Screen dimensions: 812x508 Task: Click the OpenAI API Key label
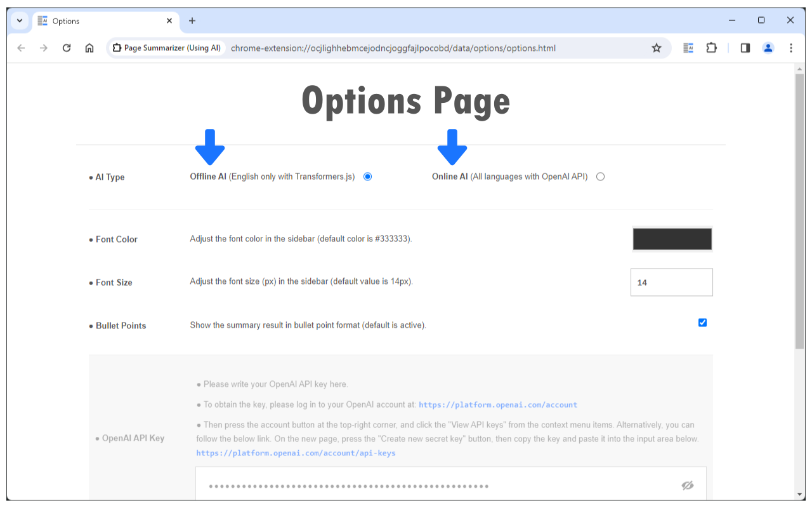click(133, 438)
